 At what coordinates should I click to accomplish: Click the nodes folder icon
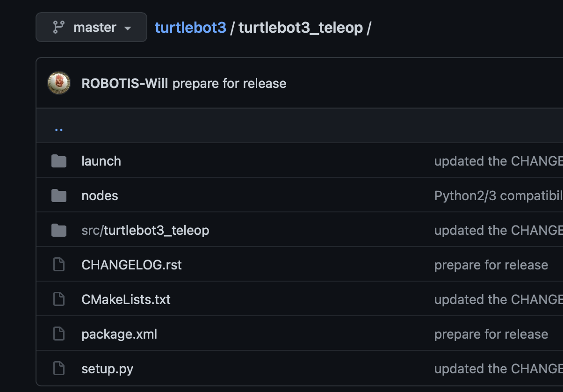(x=59, y=196)
